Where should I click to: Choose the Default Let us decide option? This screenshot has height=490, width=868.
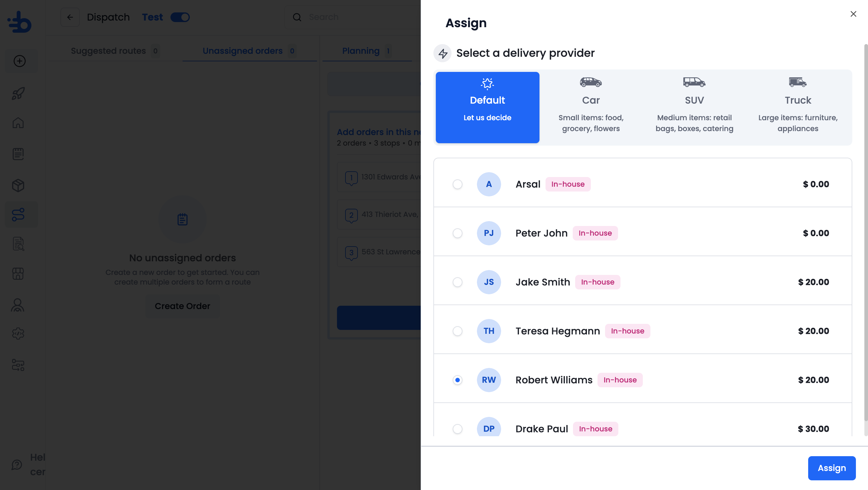487,108
